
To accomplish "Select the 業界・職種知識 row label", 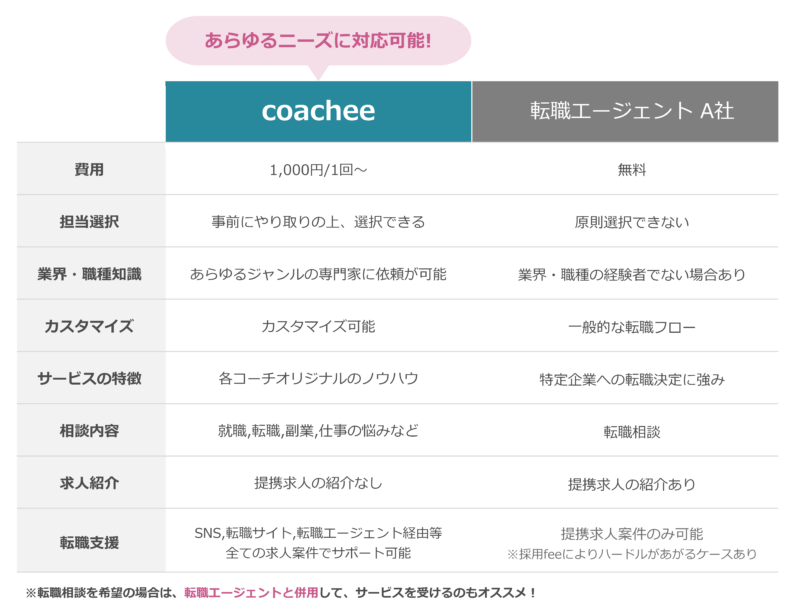I will [x=89, y=274].
